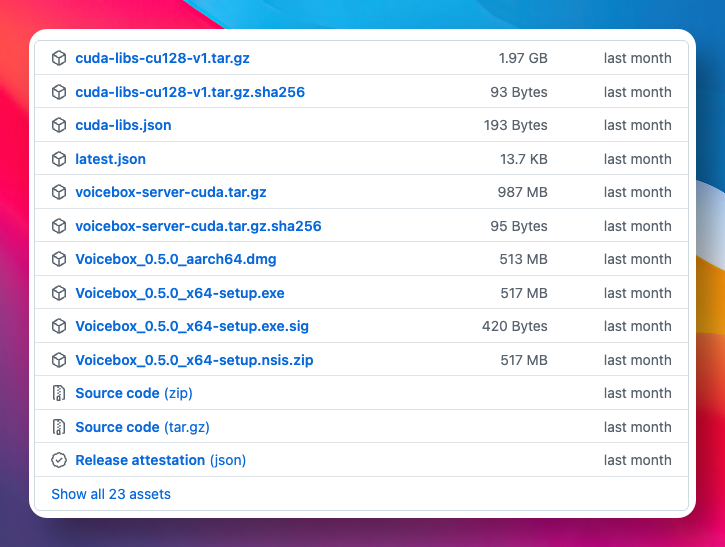Click the 93 Bytes size value
This screenshot has height=547, width=725.
click(x=519, y=92)
